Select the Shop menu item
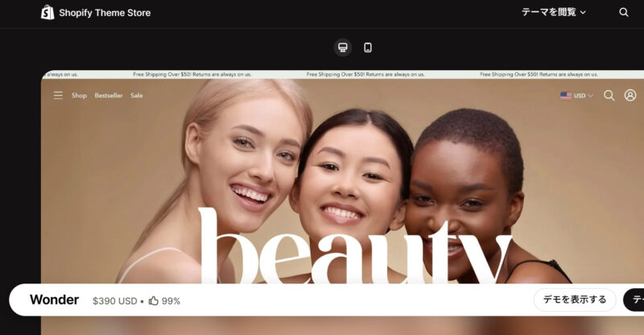644x335 pixels. (79, 95)
